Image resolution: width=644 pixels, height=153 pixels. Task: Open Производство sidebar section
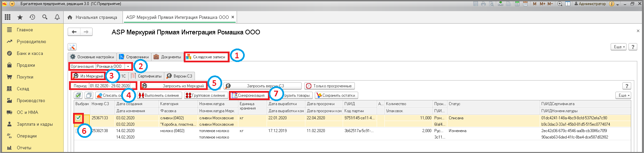coord(32,101)
